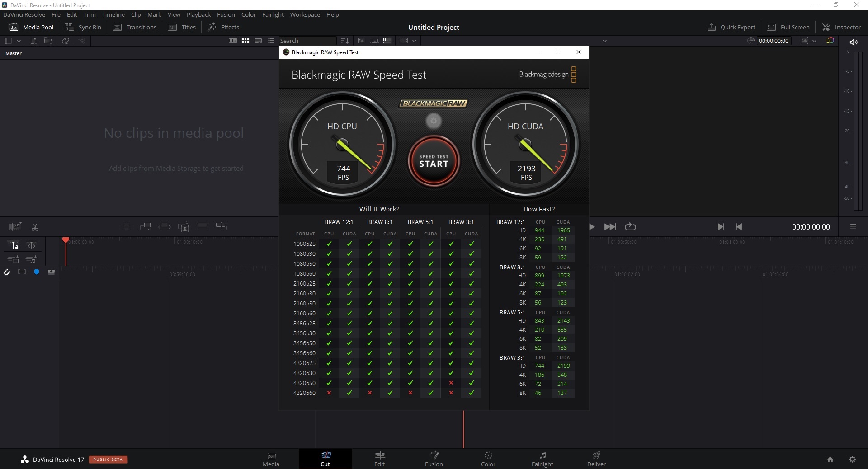Expand the bin list dropdown arrow
Viewport: 868px width, 469px height.
19,41
